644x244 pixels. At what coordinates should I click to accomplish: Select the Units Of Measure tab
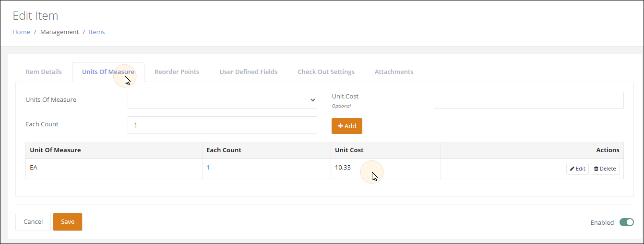(108, 72)
